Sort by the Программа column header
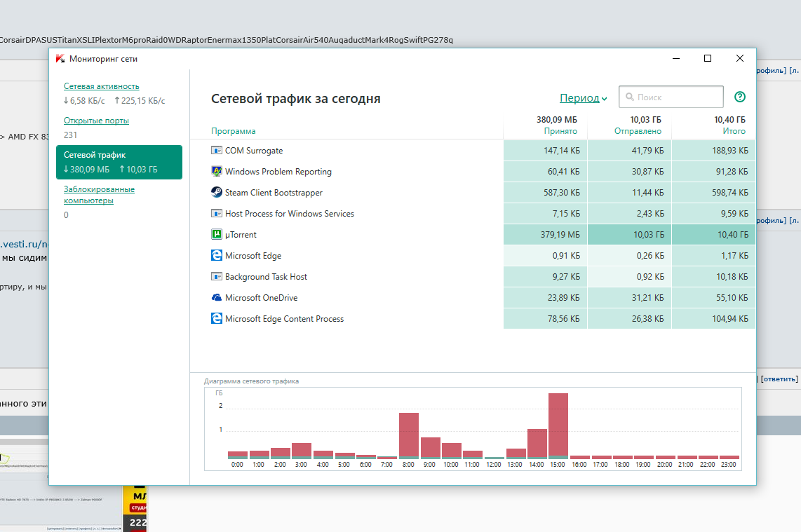The height and width of the screenshot is (532, 801). click(x=234, y=131)
